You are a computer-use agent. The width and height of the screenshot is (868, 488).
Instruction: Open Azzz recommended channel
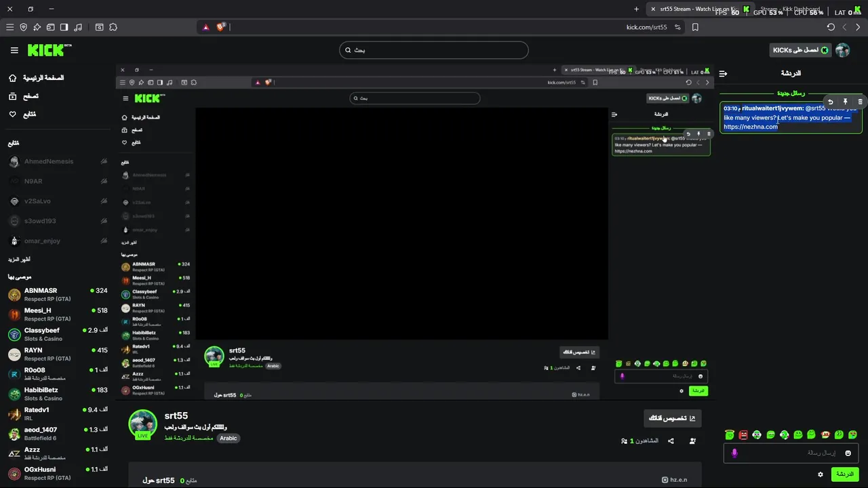[58, 453]
